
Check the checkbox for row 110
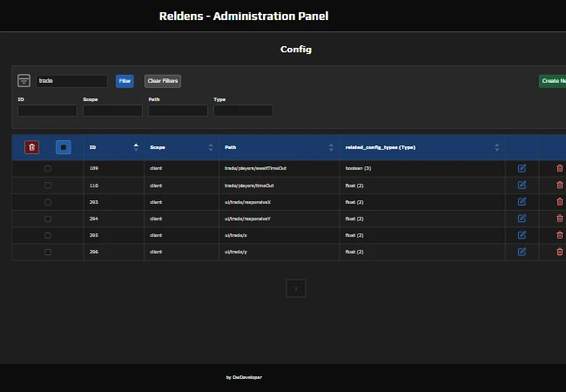click(x=48, y=186)
